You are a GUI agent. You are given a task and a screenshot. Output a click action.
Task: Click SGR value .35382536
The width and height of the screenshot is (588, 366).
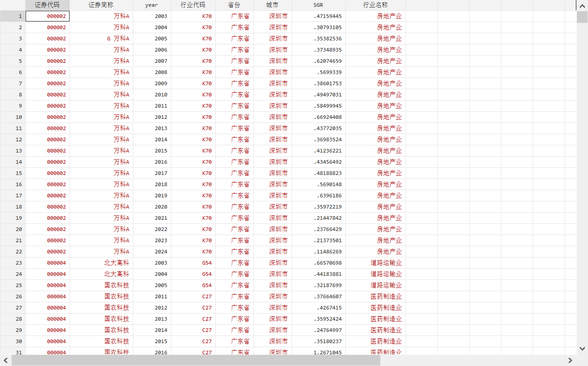pyautogui.click(x=318, y=39)
